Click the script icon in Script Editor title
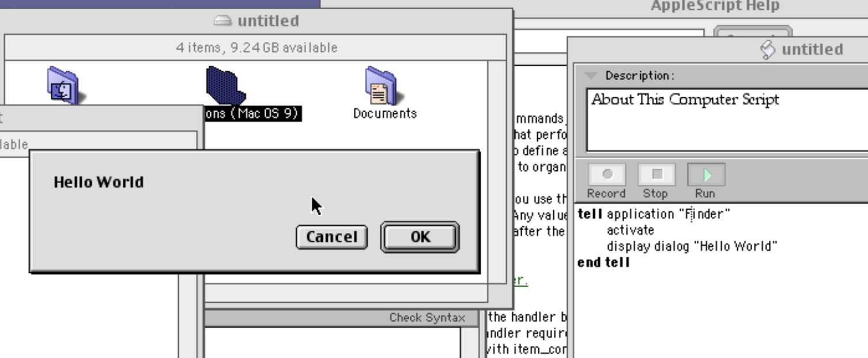Screen dimensions: 868x358 768,50
